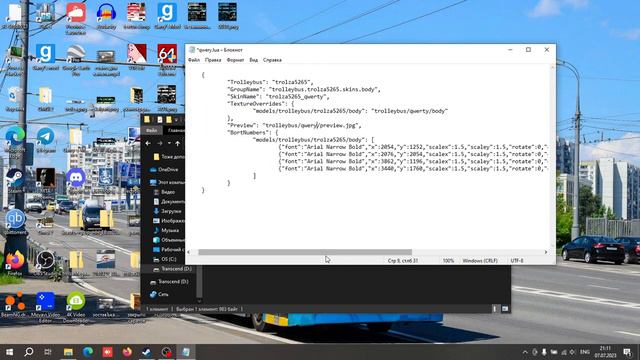The image size is (640, 360).
Task: Click Notepad horizontal scroll left arrow
Action: click(x=189, y=252)
